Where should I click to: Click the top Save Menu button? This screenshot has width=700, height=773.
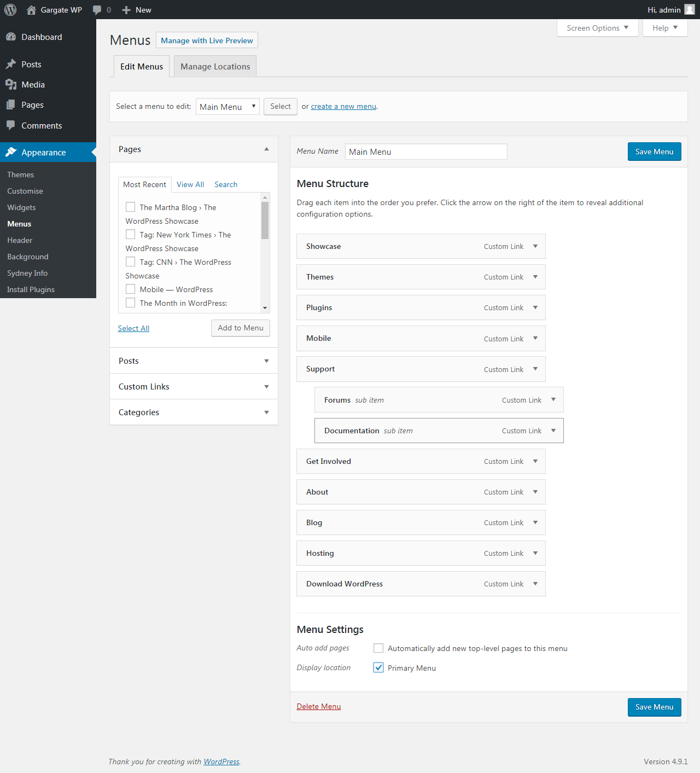[x=655, y=152]
